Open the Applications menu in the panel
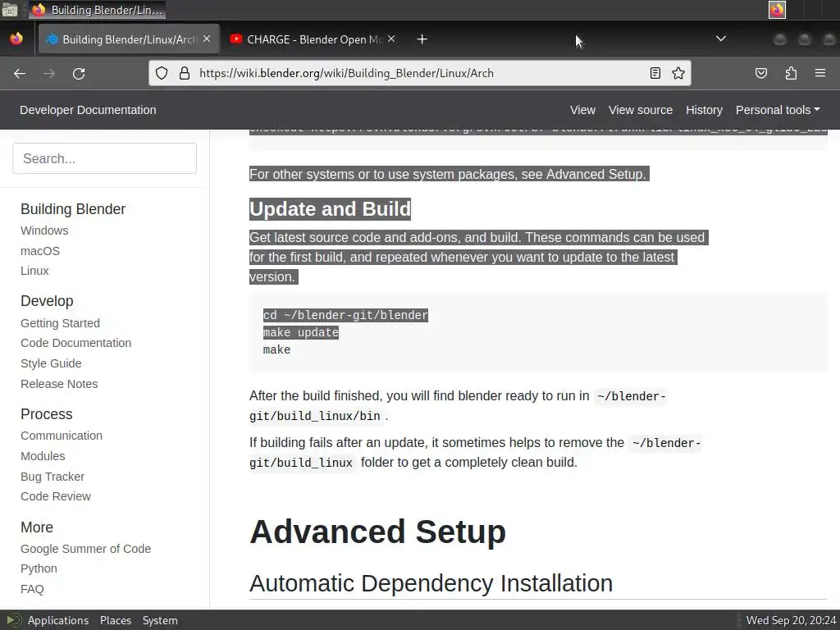Screen dimensions: 840x630 tap(58, 620)
